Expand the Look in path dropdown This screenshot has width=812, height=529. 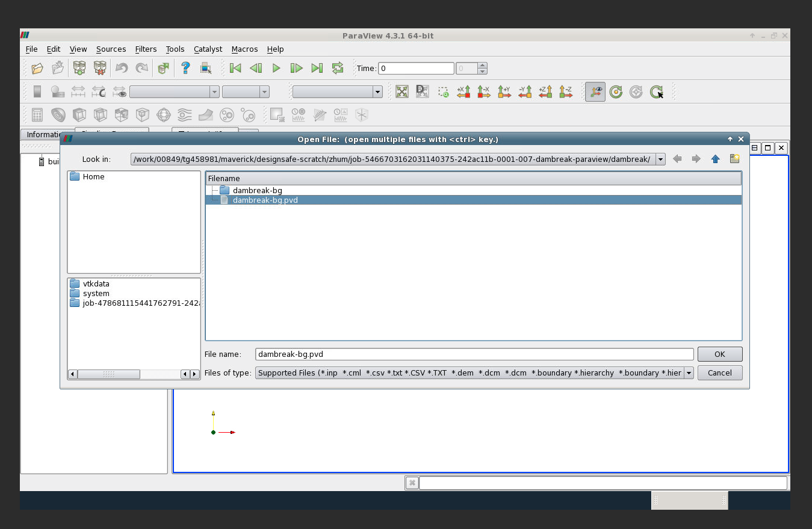click(x=661, y=159)
